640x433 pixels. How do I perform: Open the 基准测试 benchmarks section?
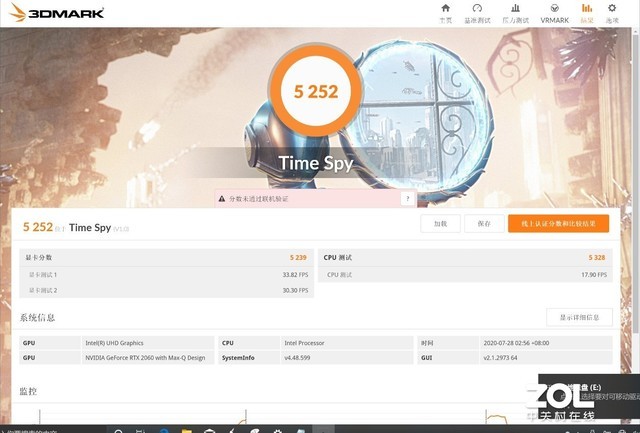pyautogui.click(x=477, y=13)
